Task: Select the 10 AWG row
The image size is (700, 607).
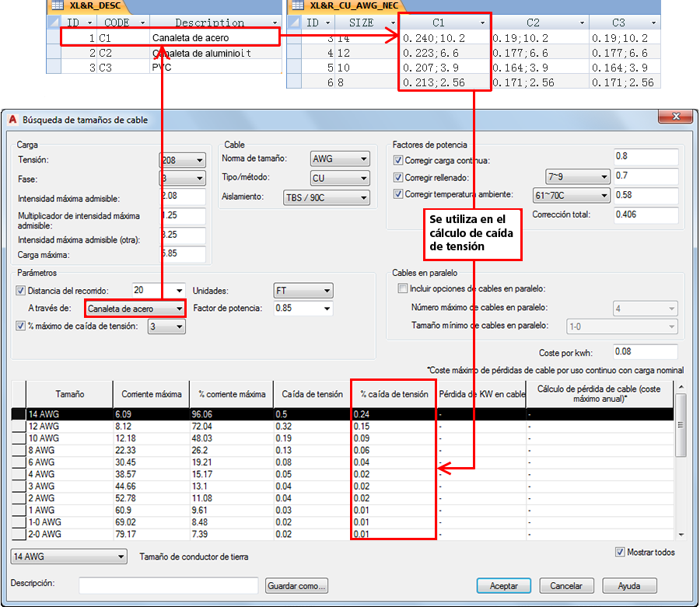Action: (x=342, y=438)
